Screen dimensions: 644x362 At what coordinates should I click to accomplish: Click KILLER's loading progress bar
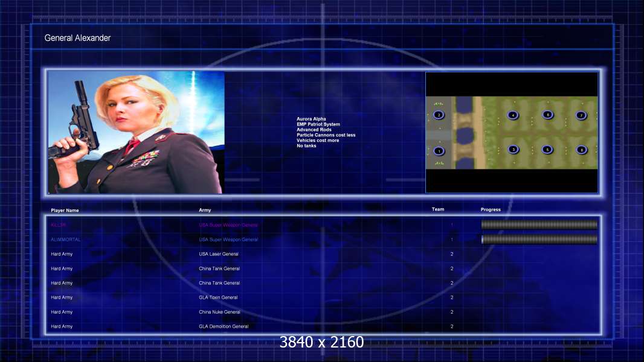[539, 224]
